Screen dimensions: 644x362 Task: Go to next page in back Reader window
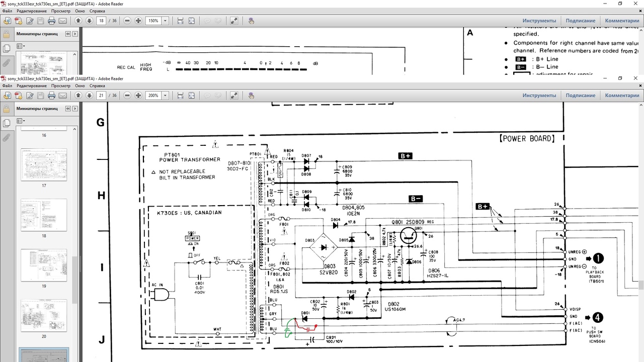(89, 21)
